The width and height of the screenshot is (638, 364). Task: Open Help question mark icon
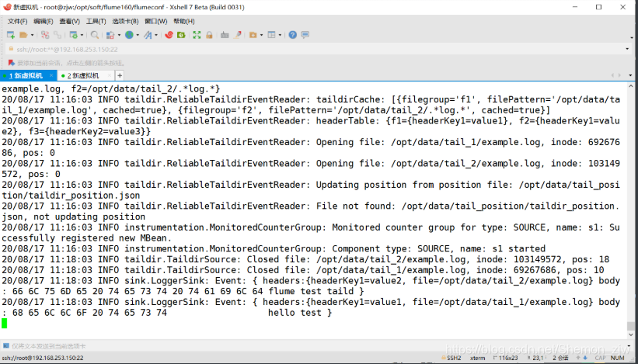point(292,36)
